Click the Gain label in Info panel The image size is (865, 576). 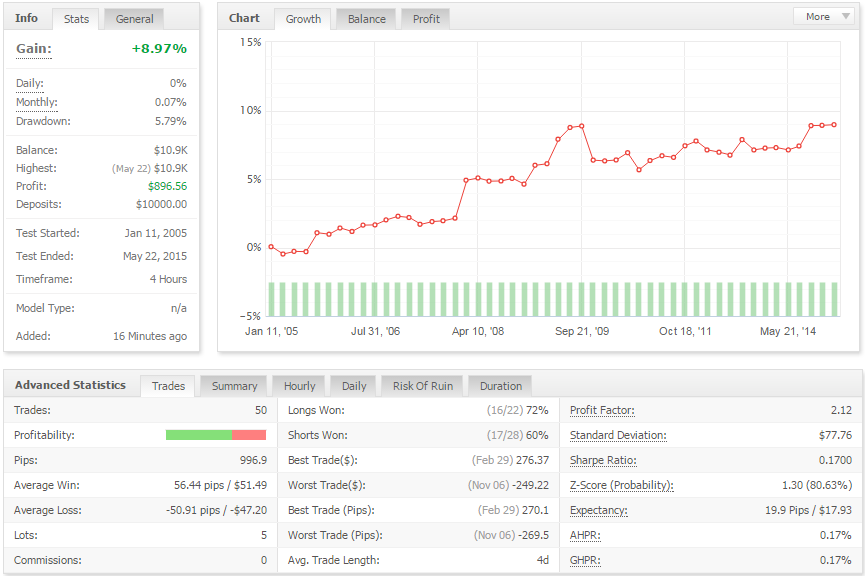click(34, 49)
